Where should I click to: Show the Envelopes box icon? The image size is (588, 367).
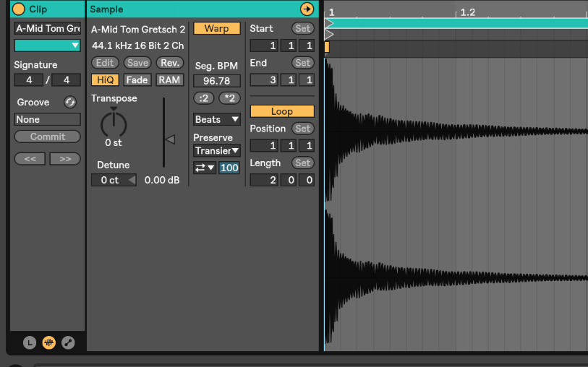pos(67,342)
